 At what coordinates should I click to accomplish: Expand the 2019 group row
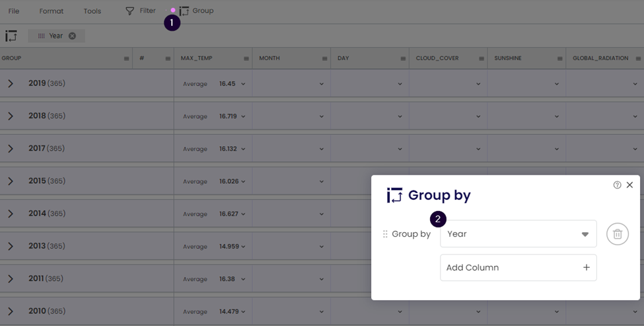pyautogui.click(x=11, y=84)
